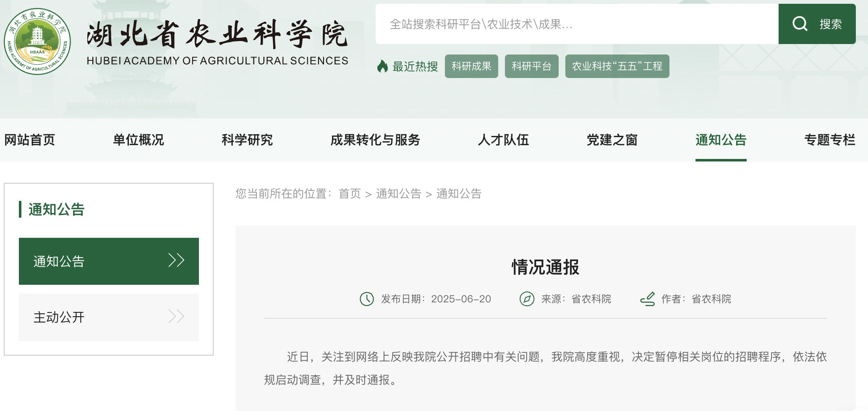Screen dimensions: 868x411
Task: Click the clock icon beside 发布日期
Action: 367,299
